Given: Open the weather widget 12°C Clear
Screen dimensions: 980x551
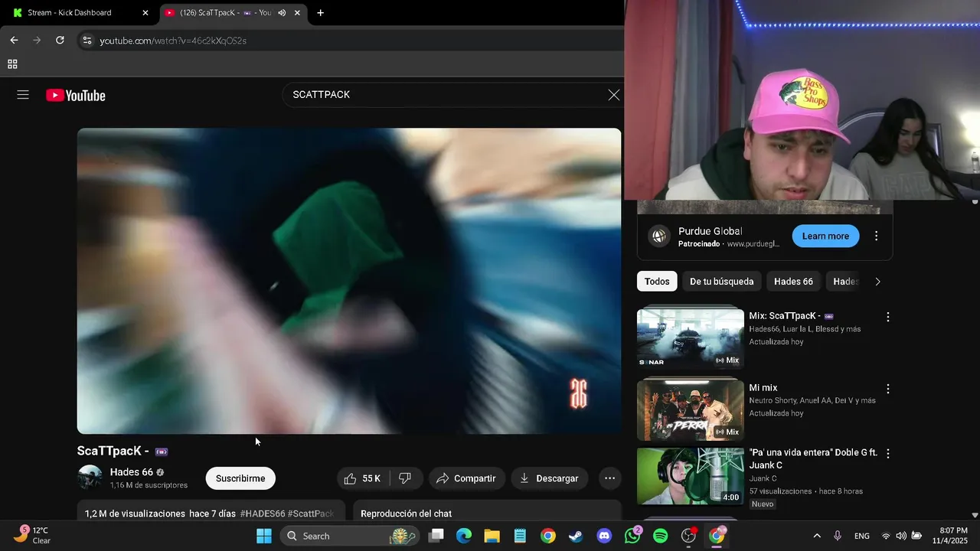Looking at the screenshot, I should (x=32, y=535).
